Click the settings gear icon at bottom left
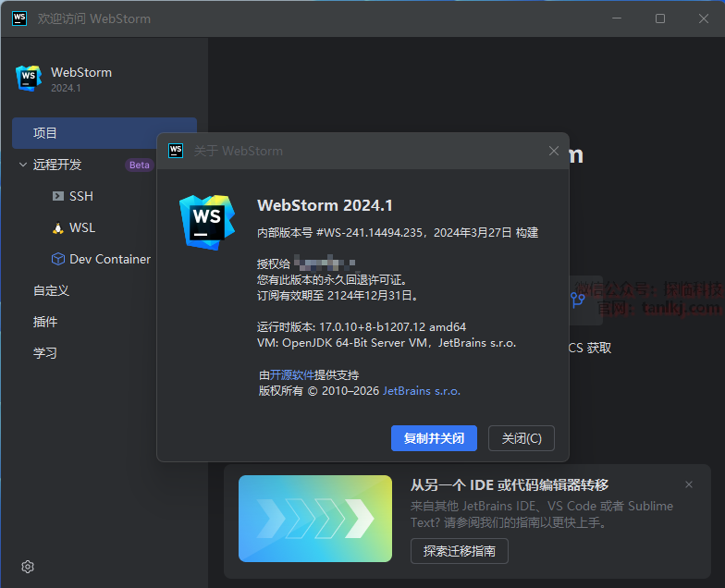This screenshot has width=725, height=588. tap(28, 567)
